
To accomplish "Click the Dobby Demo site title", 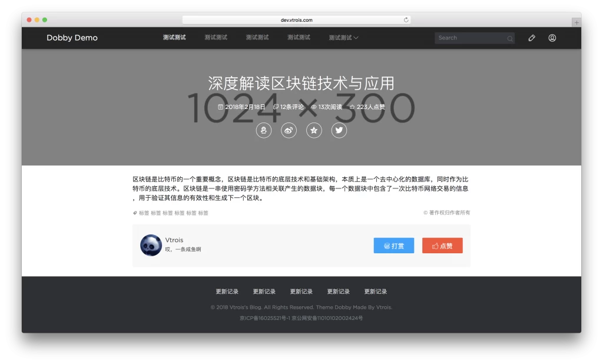I will [72, 38].
